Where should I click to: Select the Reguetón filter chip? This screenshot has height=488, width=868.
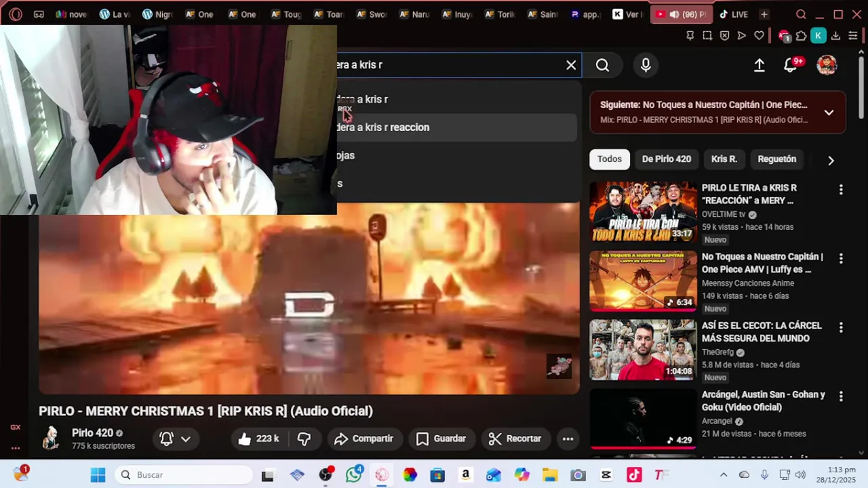point(777,159)
